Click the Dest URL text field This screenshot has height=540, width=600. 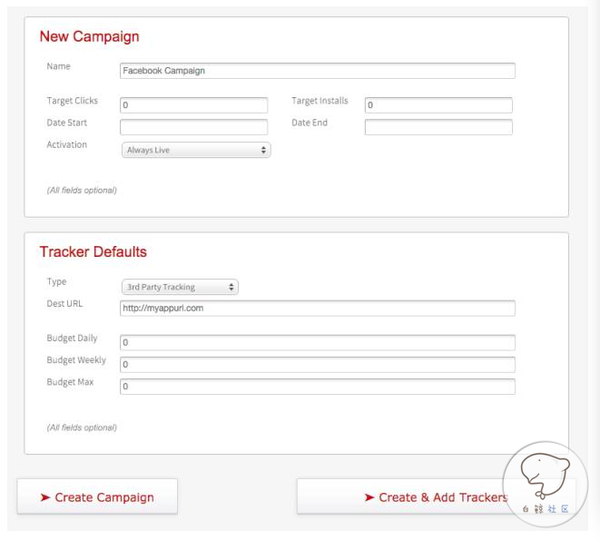point(317,308)
